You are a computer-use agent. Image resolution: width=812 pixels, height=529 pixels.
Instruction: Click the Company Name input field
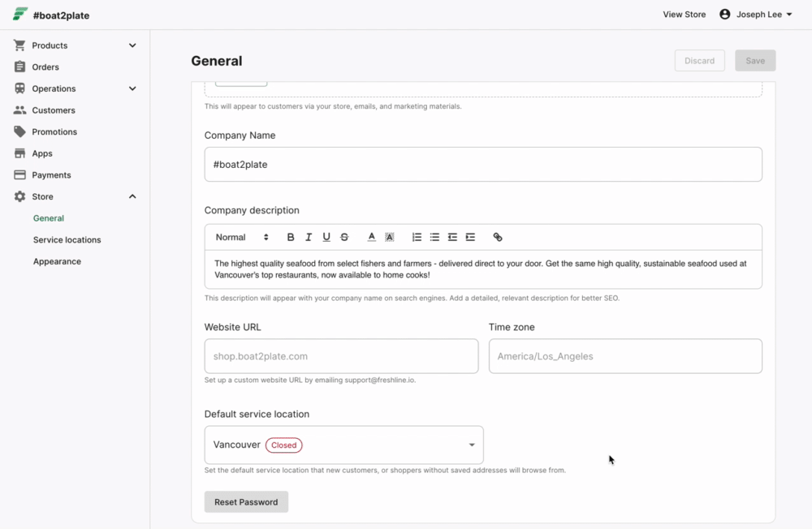click(x=483, y=165)
